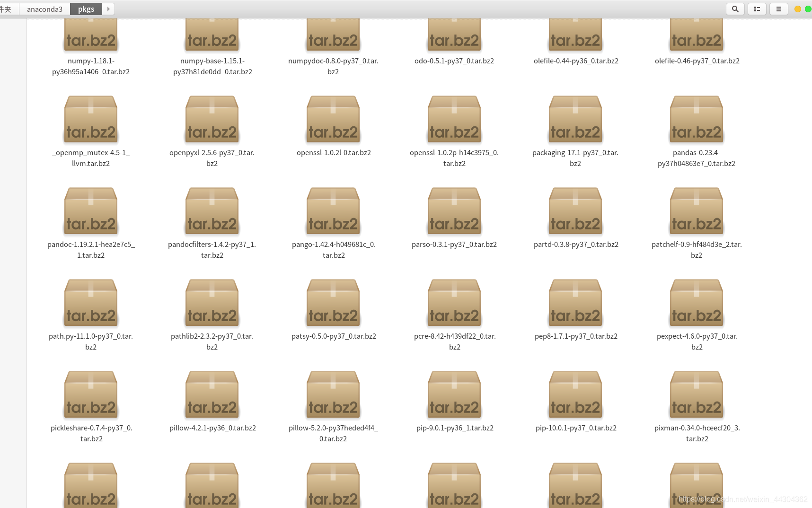Select the _openmp_mutex-4.5-1 archive icon
812x508 pixels.
coord(91,119)
